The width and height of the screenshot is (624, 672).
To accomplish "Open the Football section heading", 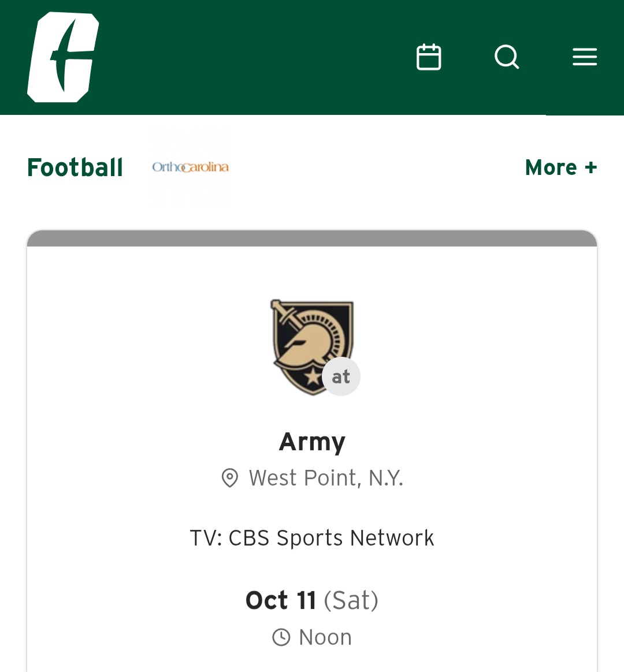I will pos(75,167).
